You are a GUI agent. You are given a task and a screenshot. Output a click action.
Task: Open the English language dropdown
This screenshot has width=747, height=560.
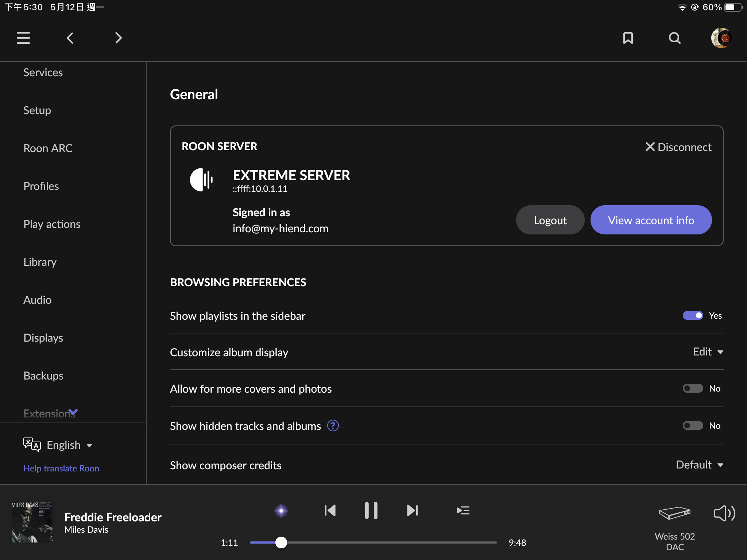pos(69,445)
